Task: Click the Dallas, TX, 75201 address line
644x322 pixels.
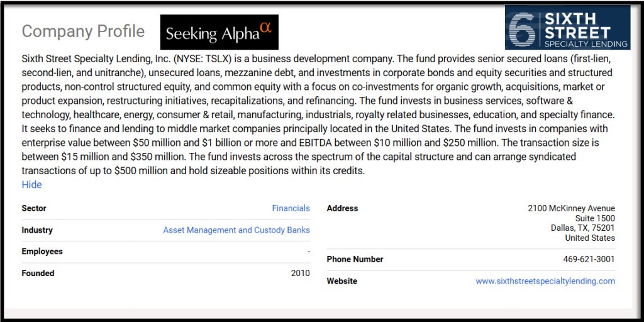Action: 582,228
